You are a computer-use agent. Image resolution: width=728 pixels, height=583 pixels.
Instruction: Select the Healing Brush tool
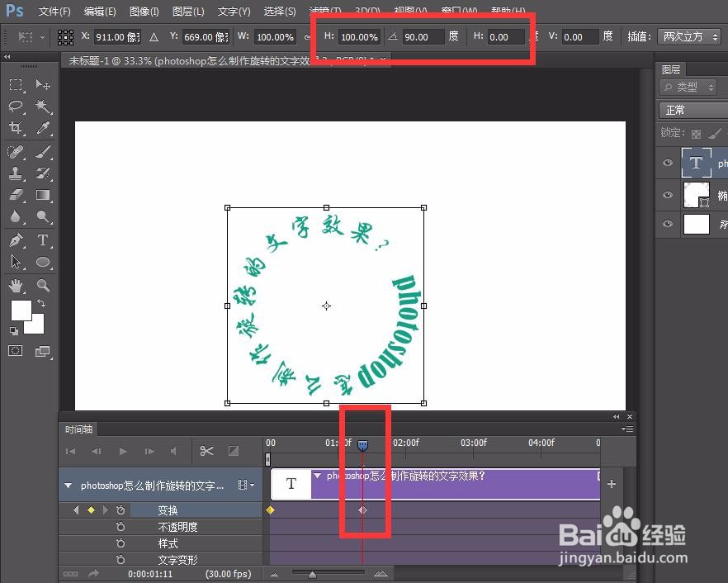[16, 152]
